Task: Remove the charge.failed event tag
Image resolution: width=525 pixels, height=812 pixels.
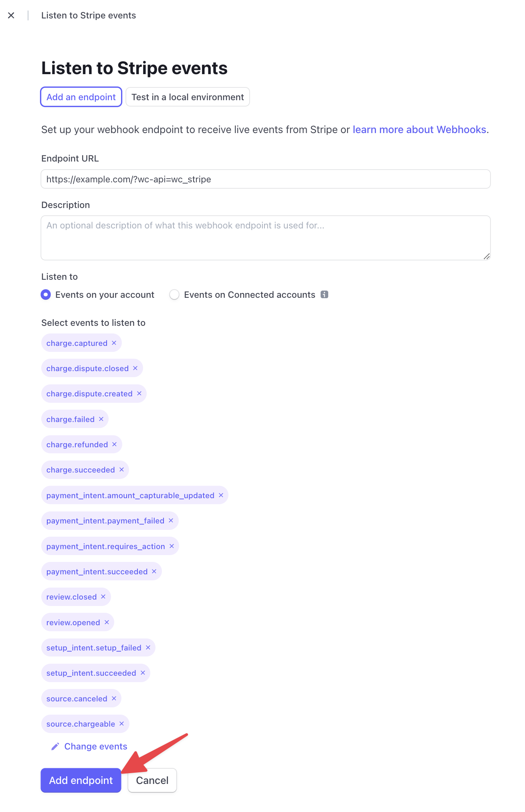Action: tap(101, 419)
